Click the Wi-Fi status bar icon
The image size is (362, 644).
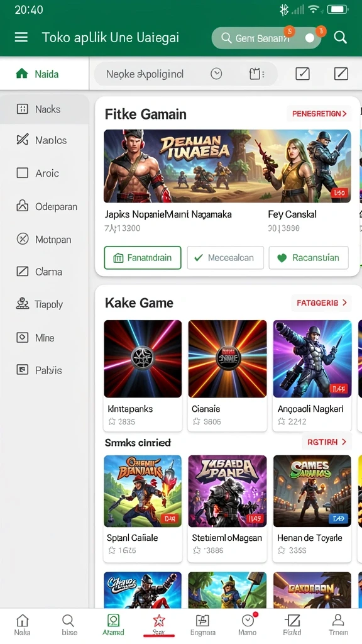315,9
